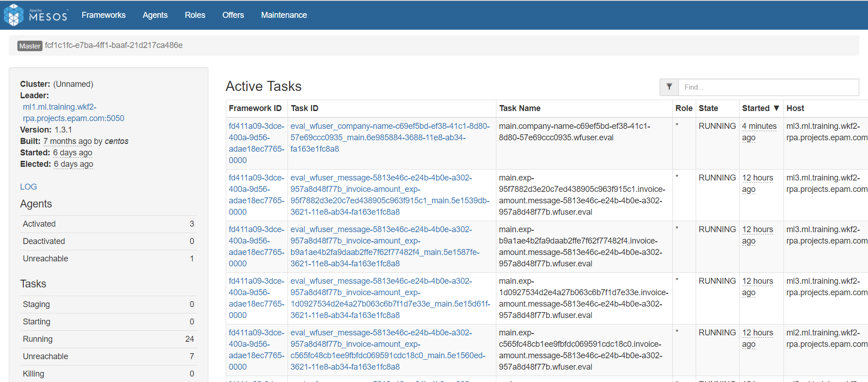
Task: Open framework ID link in 95f7882d3e row
Action: pos(256,195)
